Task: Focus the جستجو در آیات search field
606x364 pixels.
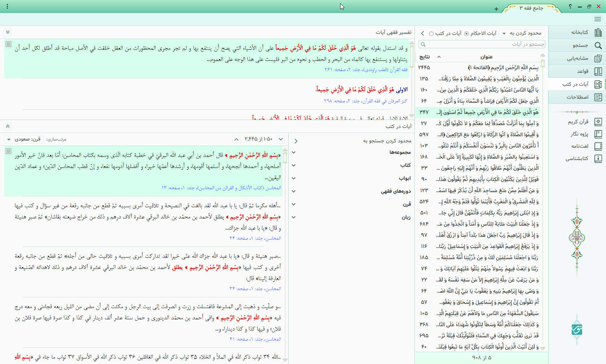Action: pyautogui.click(x=482, y=44)
